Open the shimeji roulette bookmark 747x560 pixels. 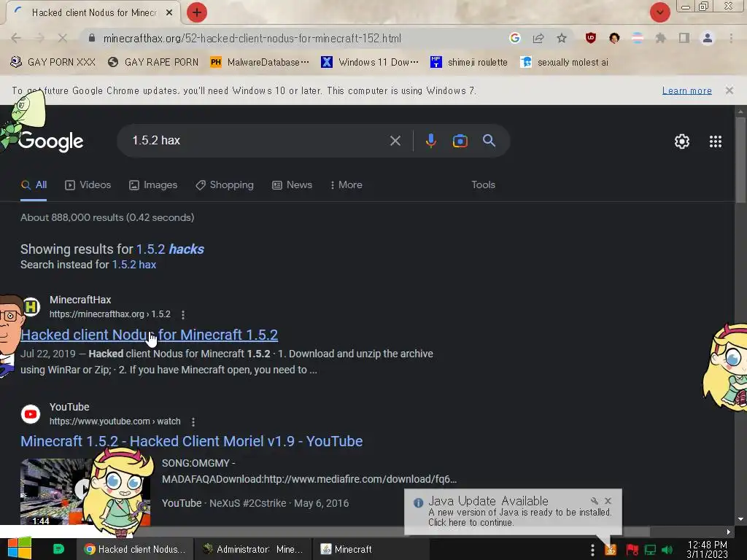coord(469,62)
